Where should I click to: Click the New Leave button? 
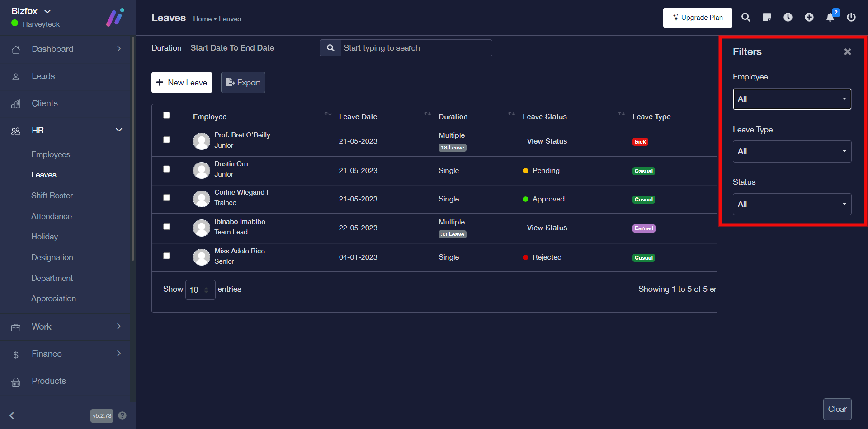(182, 83)
